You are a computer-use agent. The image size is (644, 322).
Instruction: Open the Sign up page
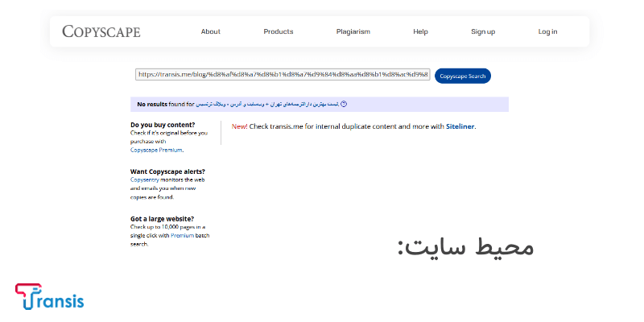click(x=483, y=31)
